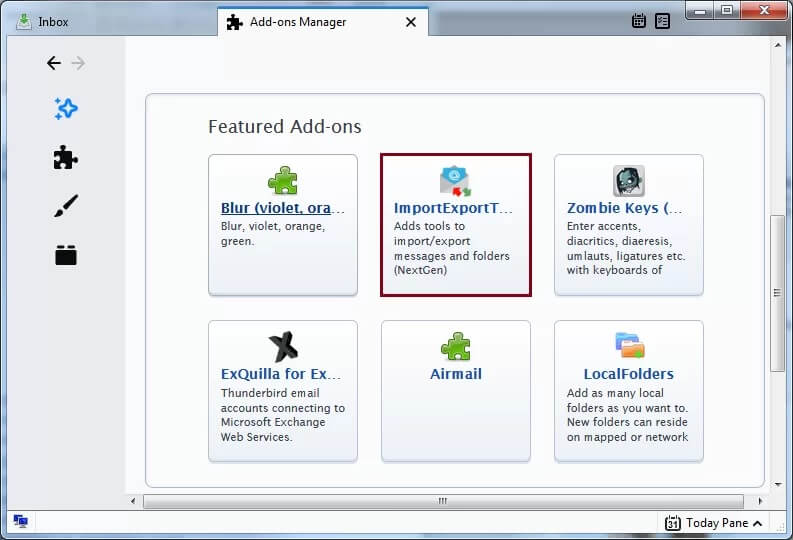Click the vertical scrollbar thumb
The height and width of the screenshot is (540, 793).
pyautogui.click(x=777, y=293)
